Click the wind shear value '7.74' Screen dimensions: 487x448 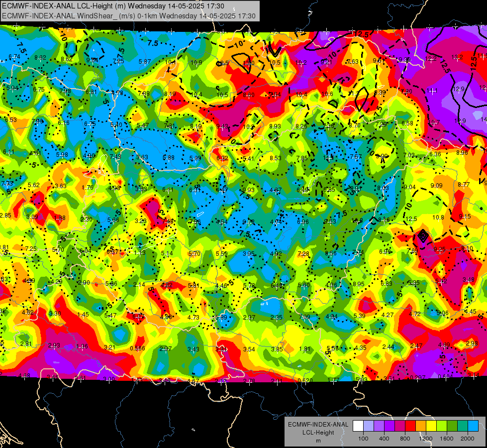[358, 252]
